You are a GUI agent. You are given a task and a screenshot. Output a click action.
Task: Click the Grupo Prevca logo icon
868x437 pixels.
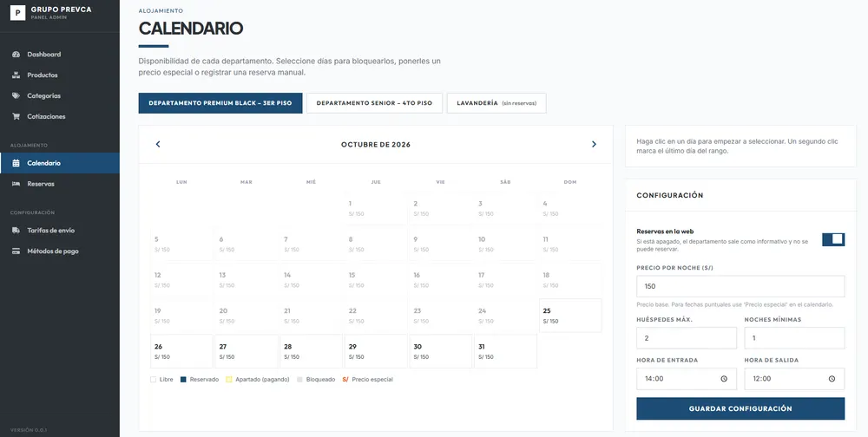[17, 12]
